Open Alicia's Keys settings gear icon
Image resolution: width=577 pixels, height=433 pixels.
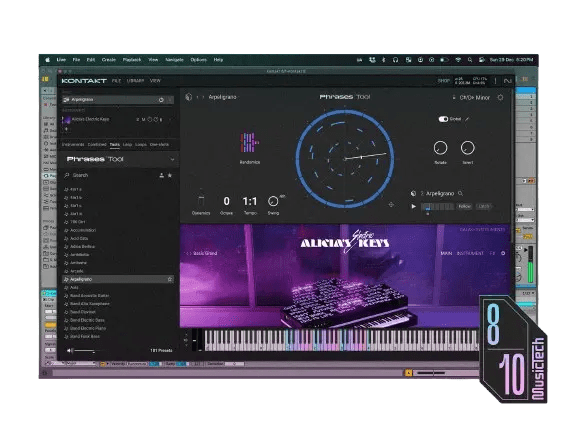pyautogui.click(x=503, y=253)
